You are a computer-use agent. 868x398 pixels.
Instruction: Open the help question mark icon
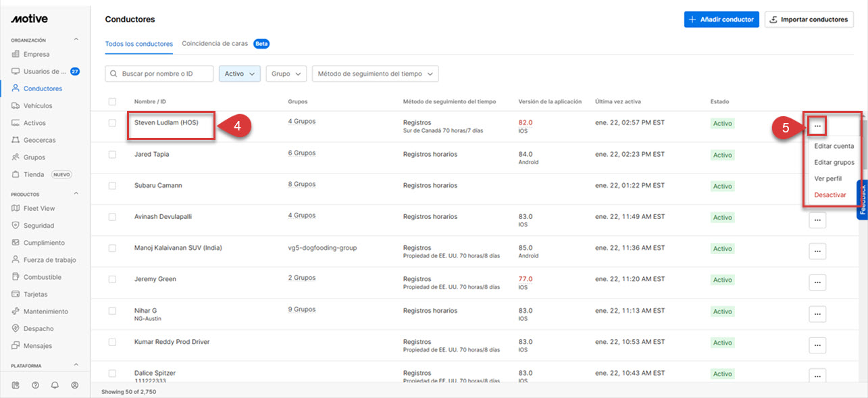[35, 385]
